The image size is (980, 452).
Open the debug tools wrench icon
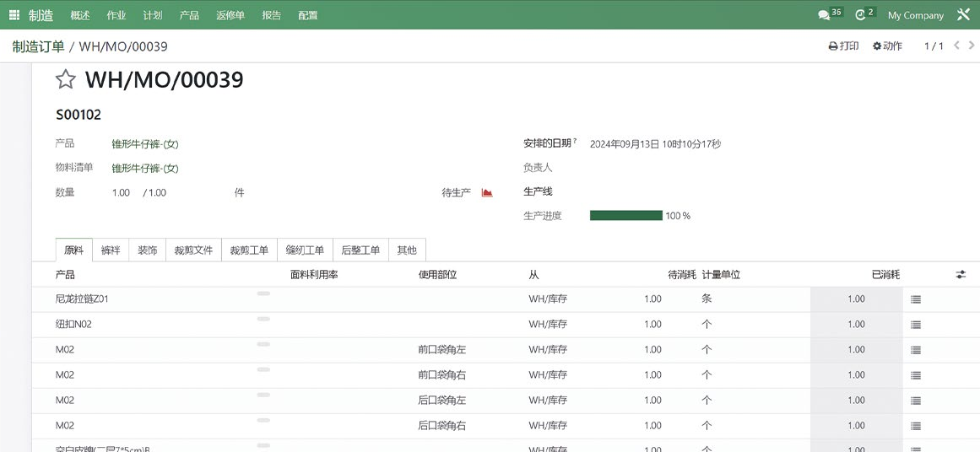tap(963, 15)
